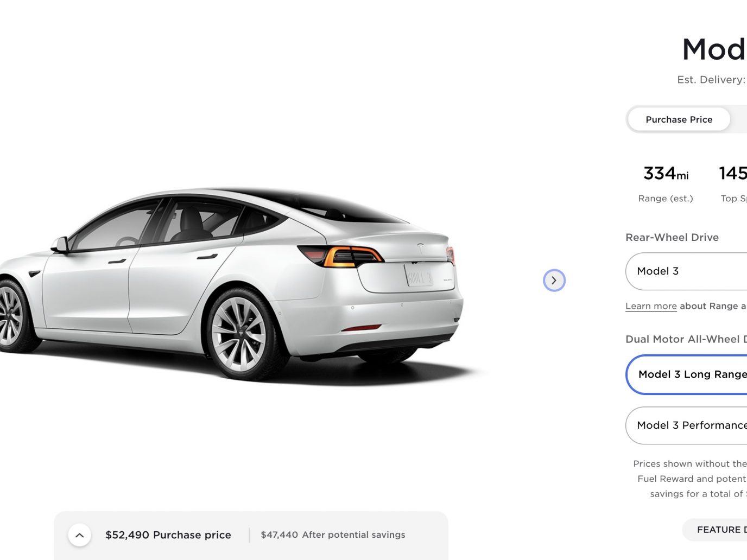
Task: Open the Learn more link about Range
Action: pos(651,306)
